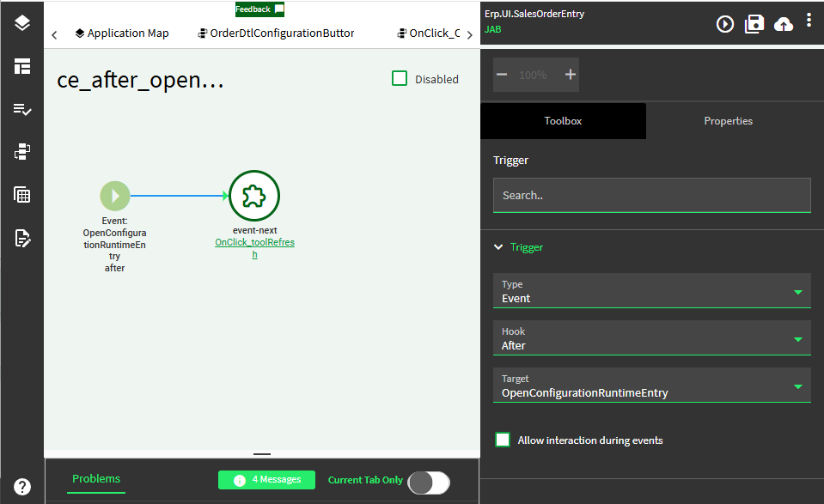Toggle the Disabled checkbox

(x=400, y=79)
